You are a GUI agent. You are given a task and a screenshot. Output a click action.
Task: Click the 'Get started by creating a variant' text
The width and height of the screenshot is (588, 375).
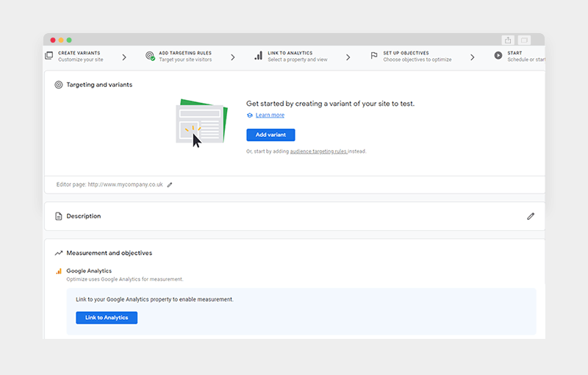tap(330, 104)
